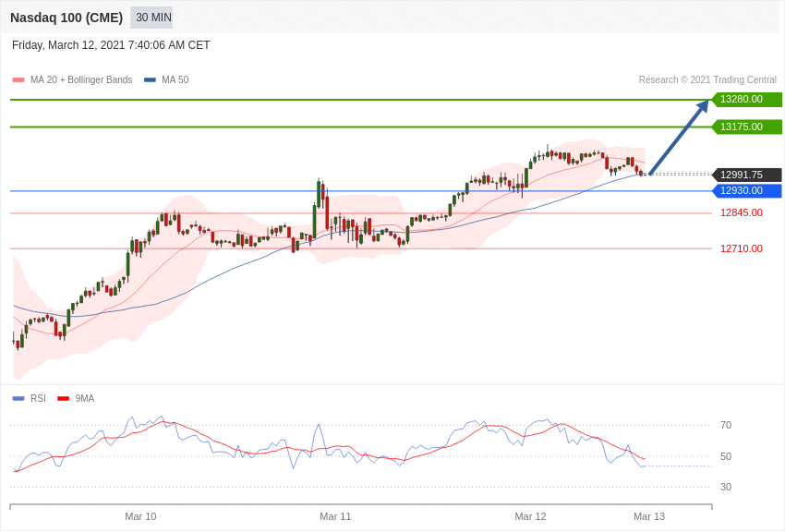Select the 13175.00 green price label

[746, 127]
